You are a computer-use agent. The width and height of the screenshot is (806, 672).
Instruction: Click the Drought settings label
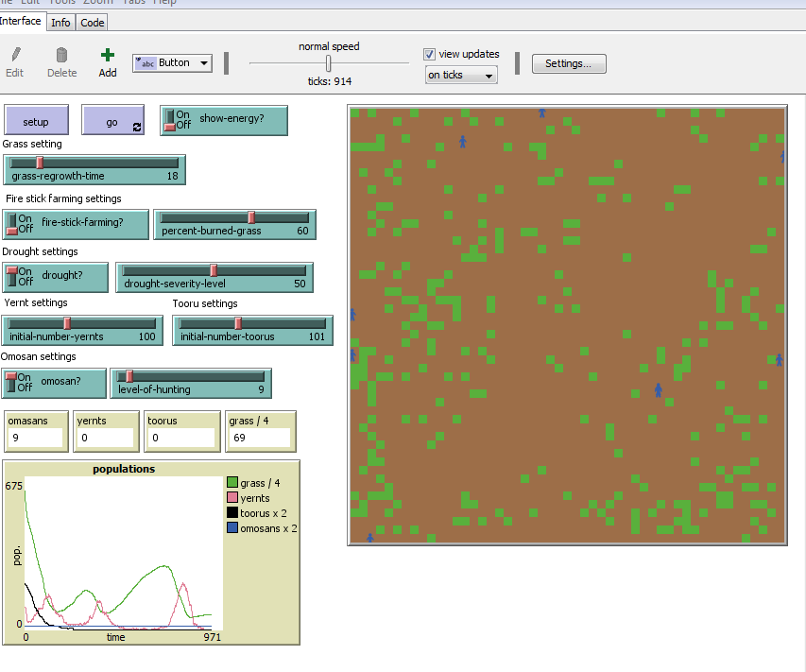click(x=40, y=251)
